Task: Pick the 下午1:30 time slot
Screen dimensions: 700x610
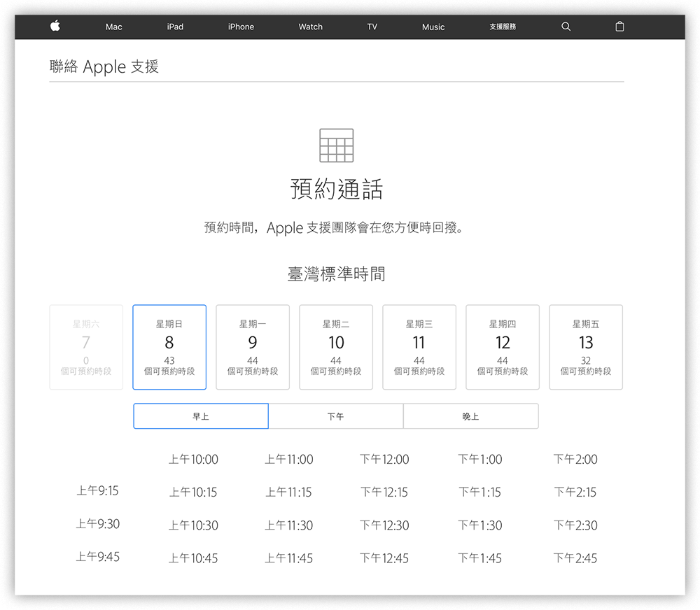Action: tap(480, 525)
